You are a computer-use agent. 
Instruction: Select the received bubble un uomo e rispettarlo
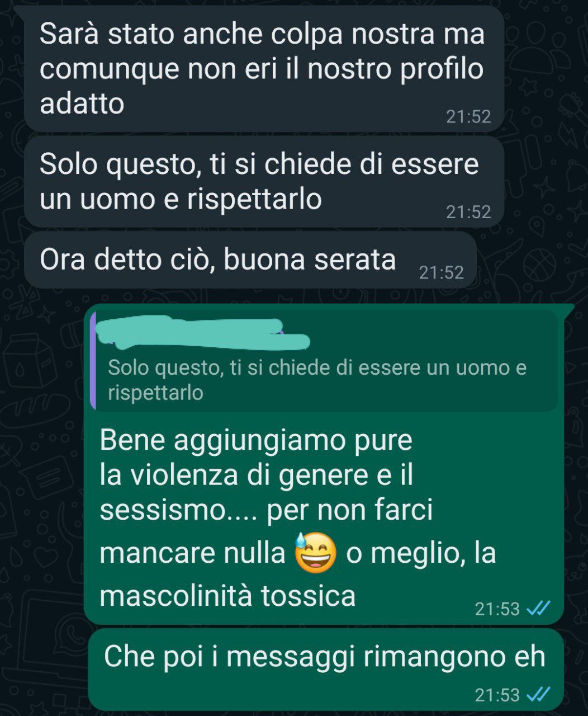pos(264,182)
